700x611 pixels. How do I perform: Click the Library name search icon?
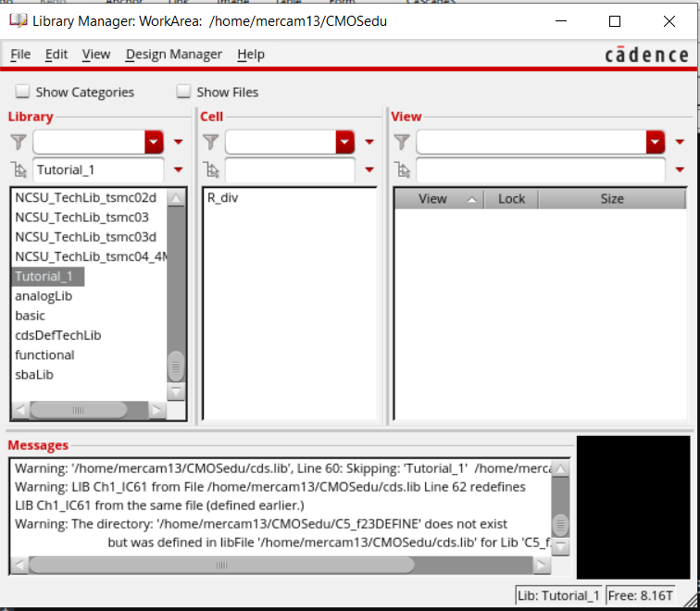pos(19,169)
